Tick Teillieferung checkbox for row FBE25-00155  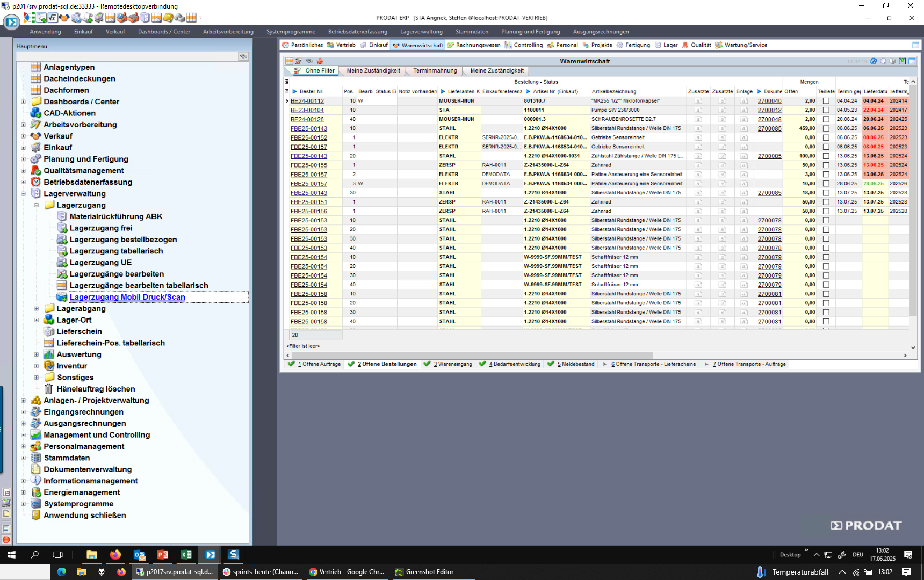click(826, 165)
